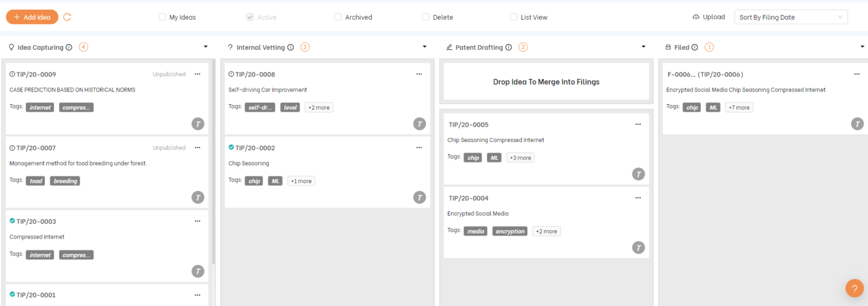Click the Upload button
This screenshot has height=306, width=868.
tap(709, 17)
